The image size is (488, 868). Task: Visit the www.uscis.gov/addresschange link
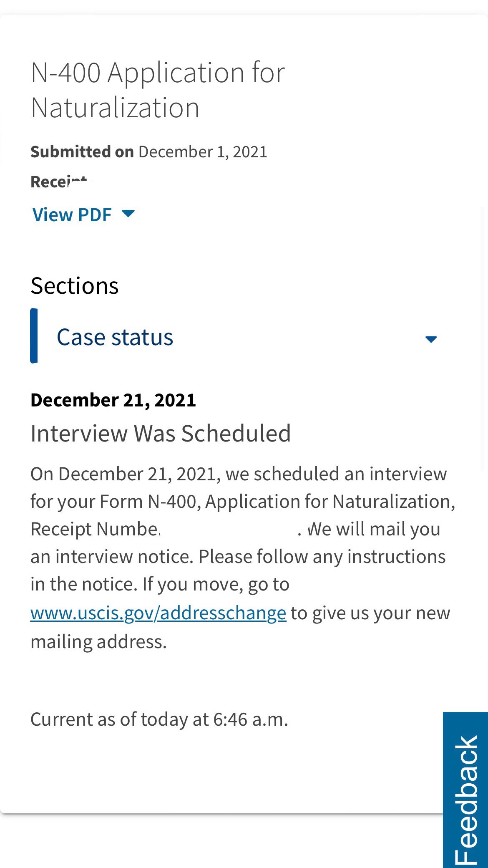pyautogui.click(x=158, y=613)
